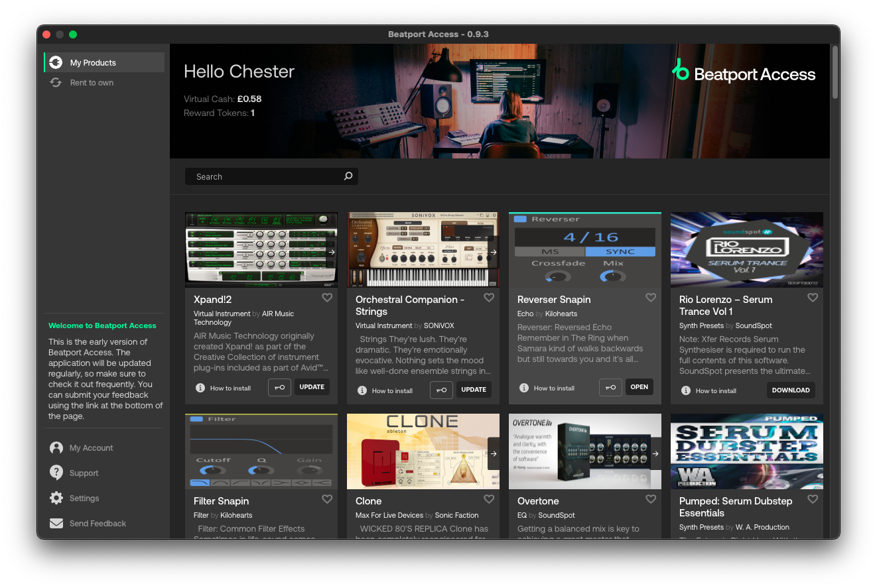Favorite Pumped Serum Dubstep Essentials heart
Image resolution: width=877 pixels, height=588 pixels.
click(x=813, y=499)
